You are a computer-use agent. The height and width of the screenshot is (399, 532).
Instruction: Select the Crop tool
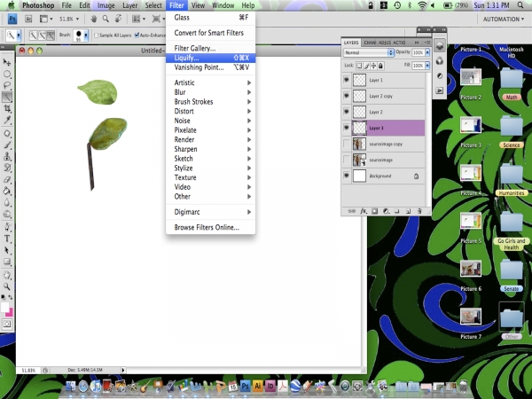pyautogui.click(x=7, y=108)
